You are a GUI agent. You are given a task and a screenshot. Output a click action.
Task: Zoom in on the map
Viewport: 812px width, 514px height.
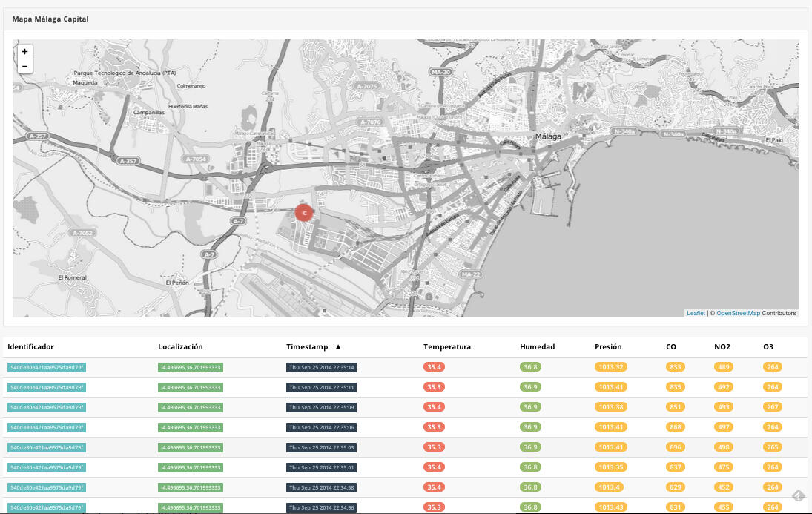(x=24, y=52)
